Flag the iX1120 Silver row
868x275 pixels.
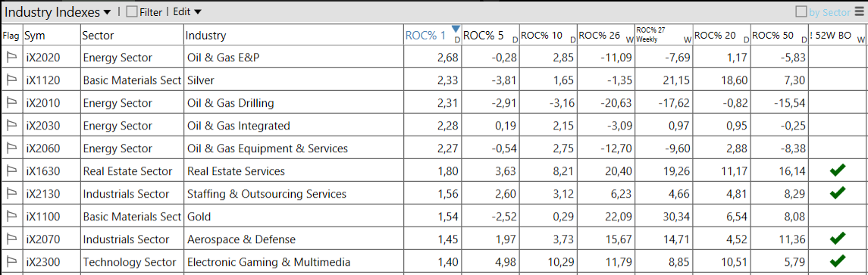coord(11,80)
